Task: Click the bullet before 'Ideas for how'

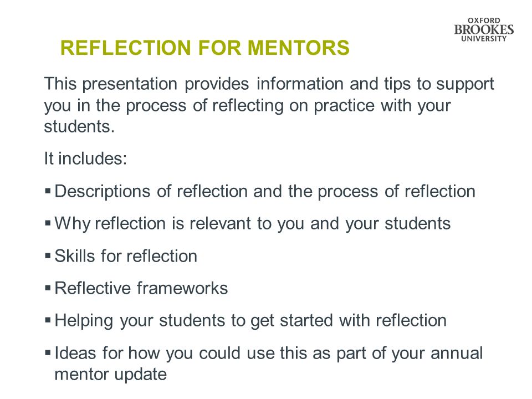Action: (x=48, y=353)
